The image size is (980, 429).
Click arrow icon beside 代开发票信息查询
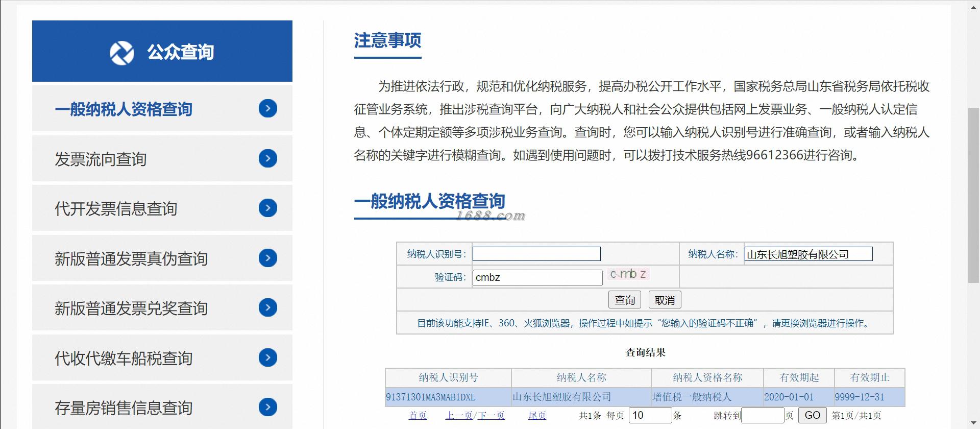coord(268,208)
